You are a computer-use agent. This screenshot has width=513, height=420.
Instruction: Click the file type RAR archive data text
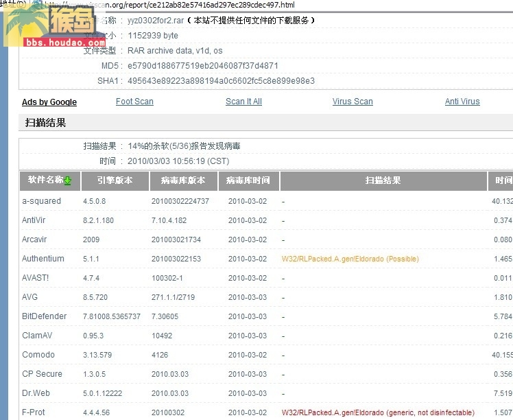point(175,51)
